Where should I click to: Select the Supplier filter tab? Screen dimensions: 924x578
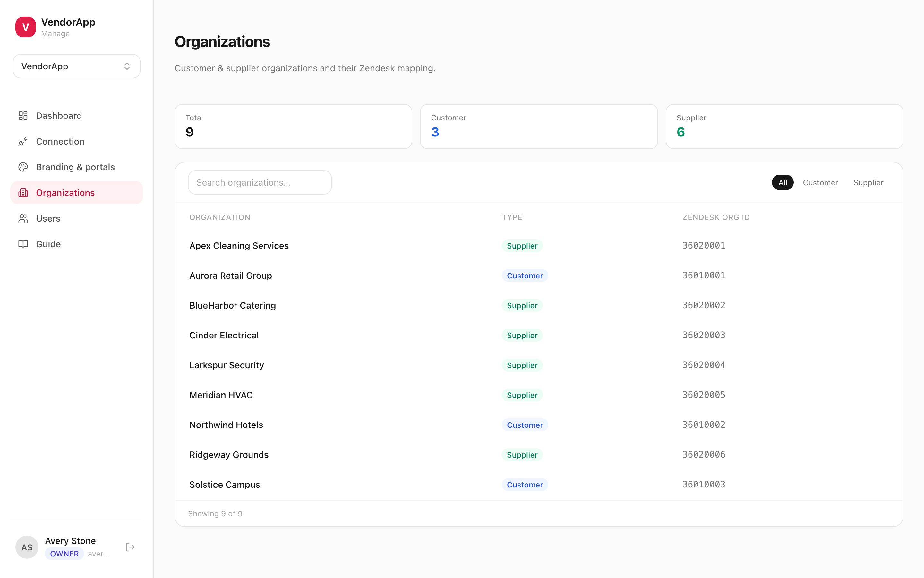pos(868,182)
